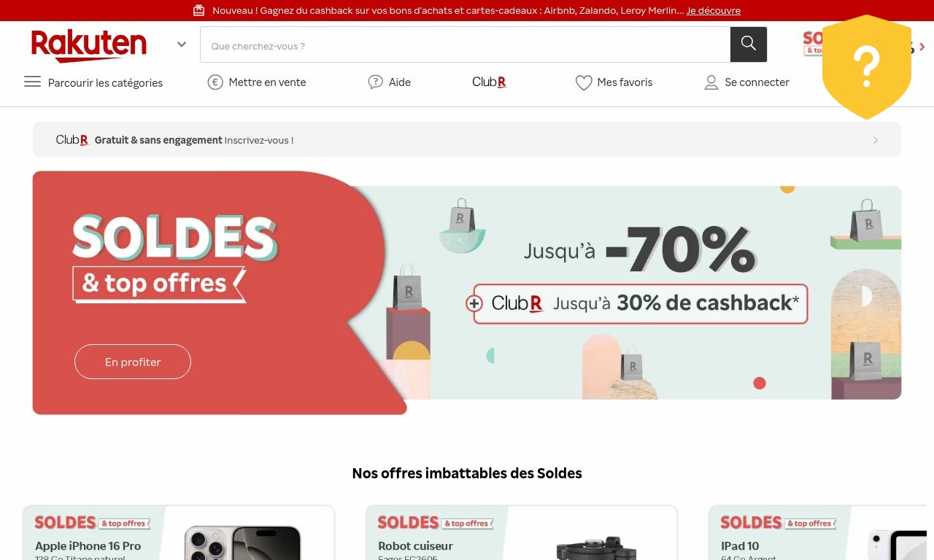This screenshot has width=934, height=560.
Task: Click the user profile icon
Action: [711, 83]
